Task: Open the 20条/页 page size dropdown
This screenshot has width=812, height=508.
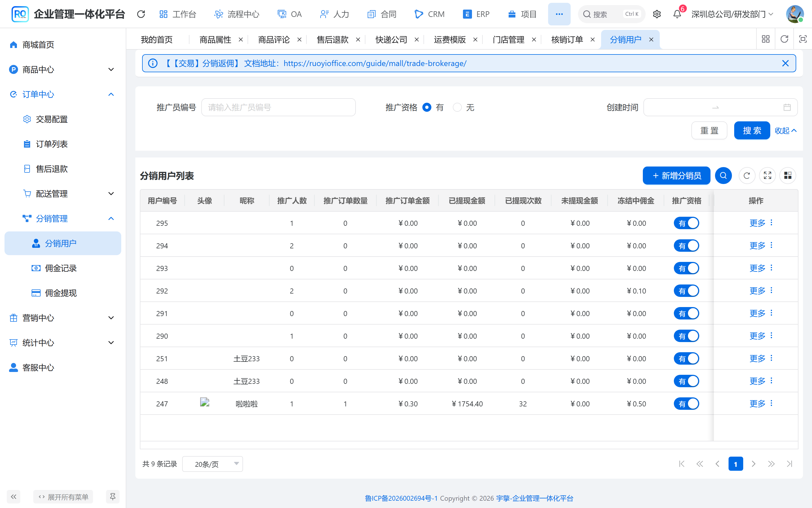Action: point(212,464)
